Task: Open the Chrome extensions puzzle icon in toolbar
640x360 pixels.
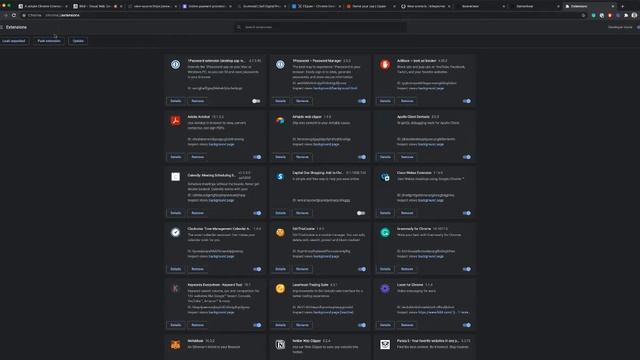Action: click(626, 15)
